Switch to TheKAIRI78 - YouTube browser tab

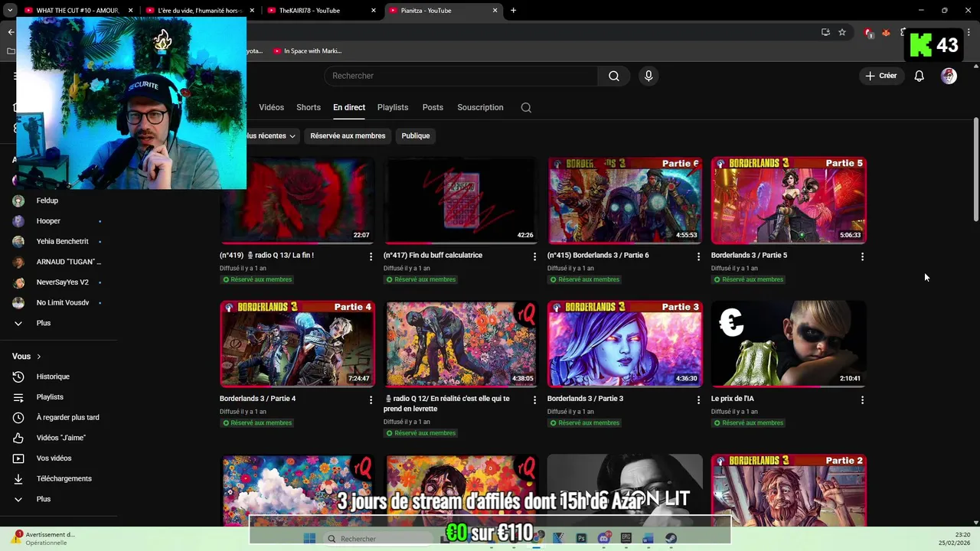322,11
